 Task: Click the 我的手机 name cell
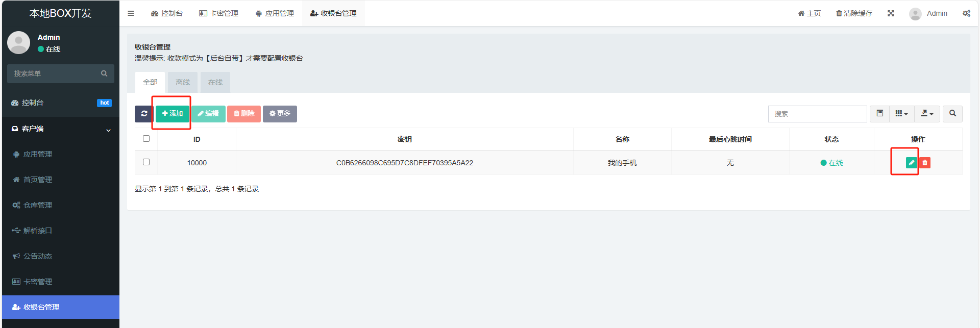(x=622, y=163)
